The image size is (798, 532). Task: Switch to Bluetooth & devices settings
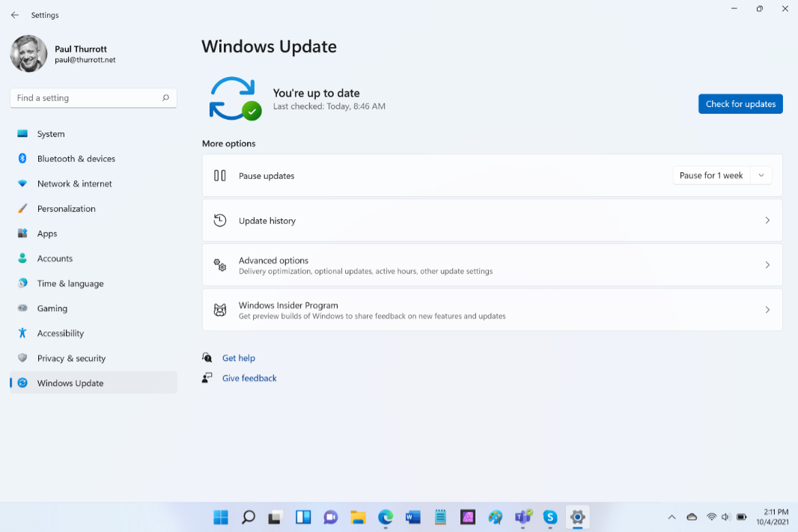tap(76, 159)
